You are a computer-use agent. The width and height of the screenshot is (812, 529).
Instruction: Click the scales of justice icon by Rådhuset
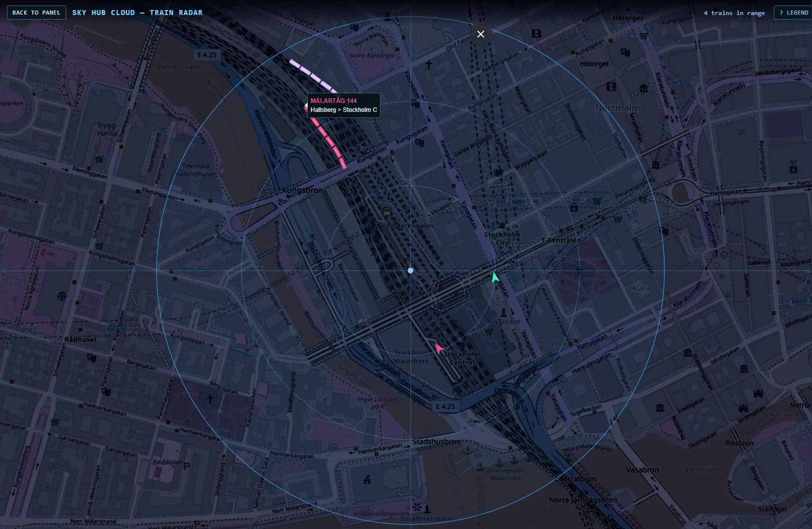(62, 295)
